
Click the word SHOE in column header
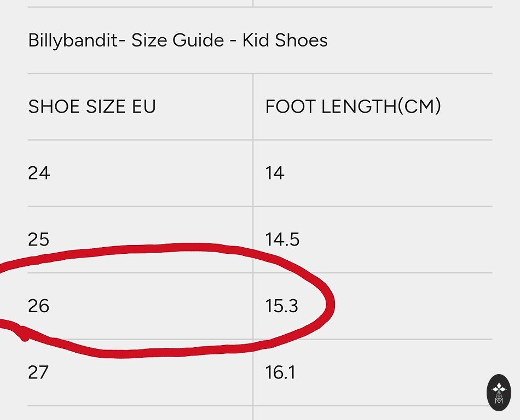(54, 106)
